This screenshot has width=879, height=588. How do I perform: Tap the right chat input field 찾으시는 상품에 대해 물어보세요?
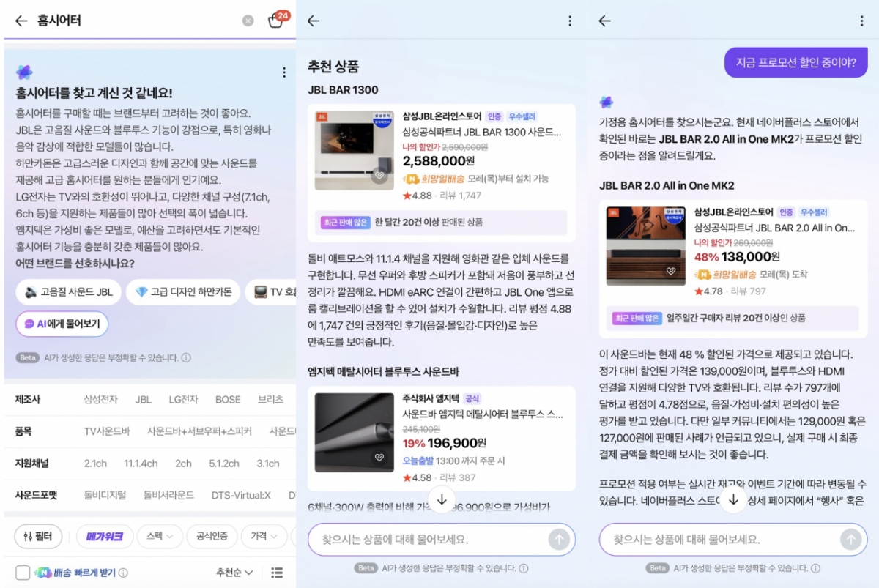click(718, 540)
